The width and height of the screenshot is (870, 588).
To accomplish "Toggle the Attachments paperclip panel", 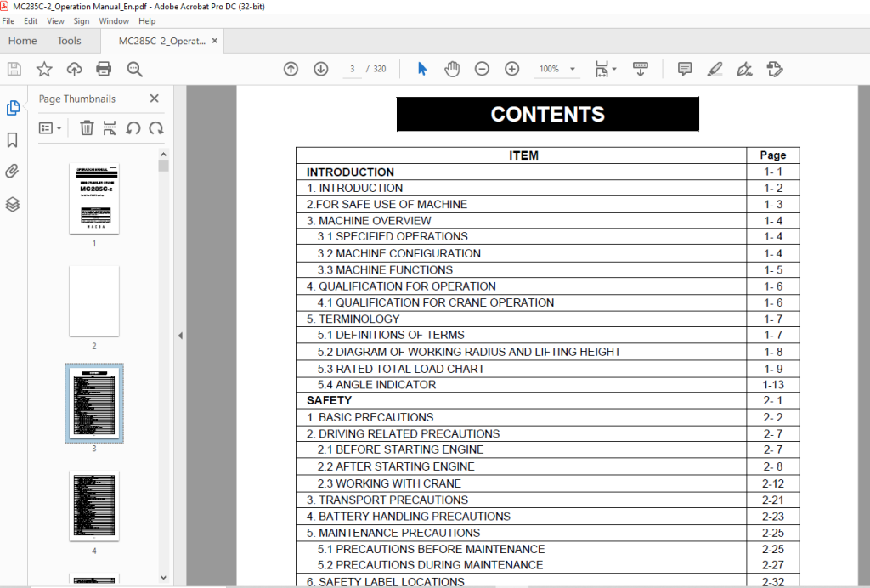I will point(12,172).
